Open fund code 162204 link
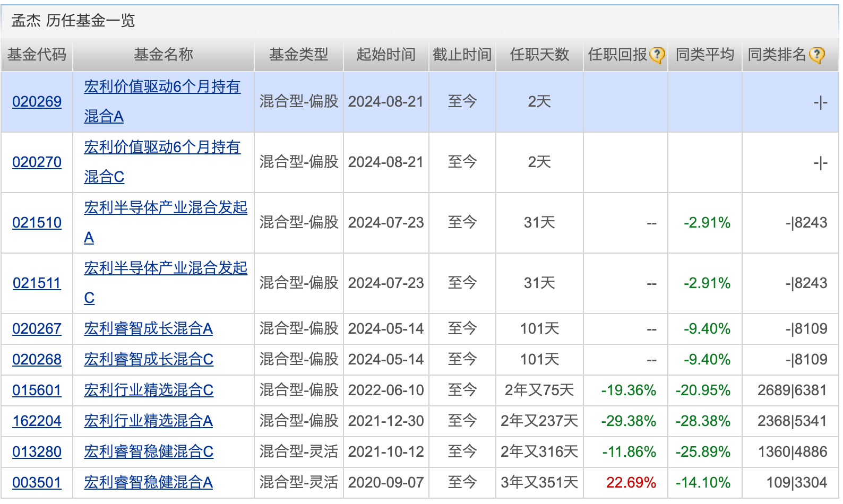The image size is (843, 504). point(37,421)
